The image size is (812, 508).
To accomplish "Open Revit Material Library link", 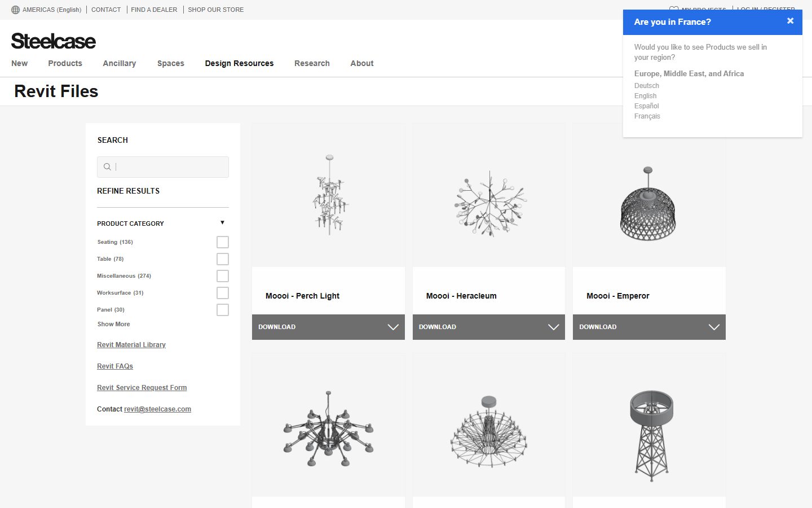I will point(131,345).
